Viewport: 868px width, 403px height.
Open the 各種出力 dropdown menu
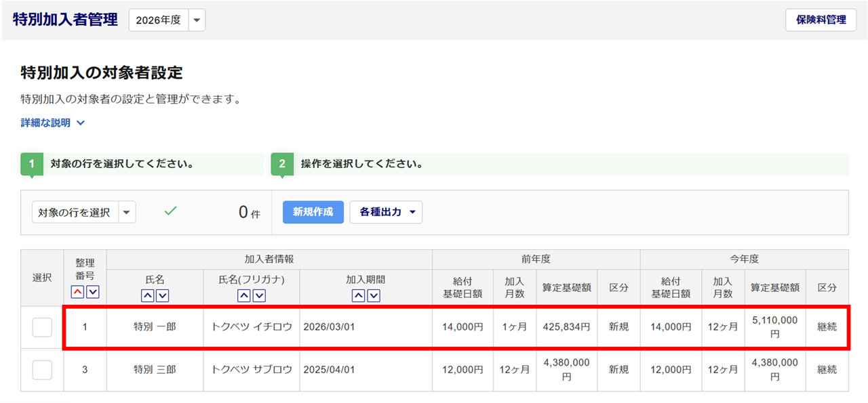[x=386, y=212]
